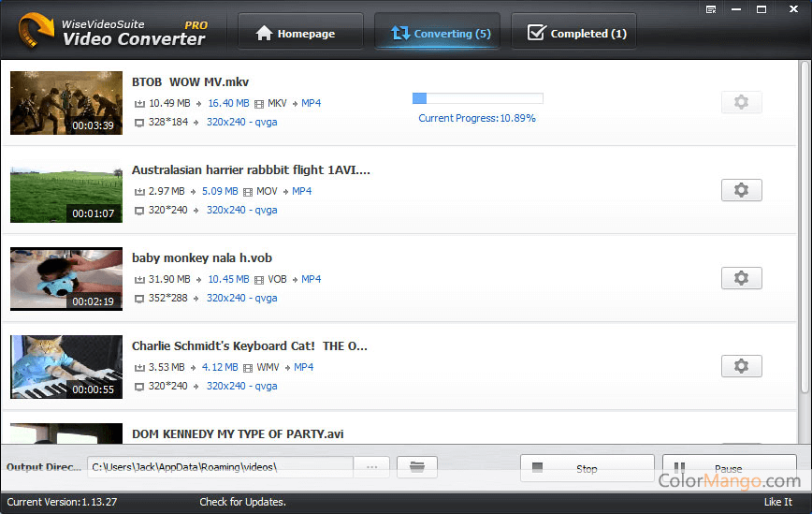812x514 pixels.
Task: Click the disabled gear for BTOB WOW MV
Action: [x=741, y=102]
